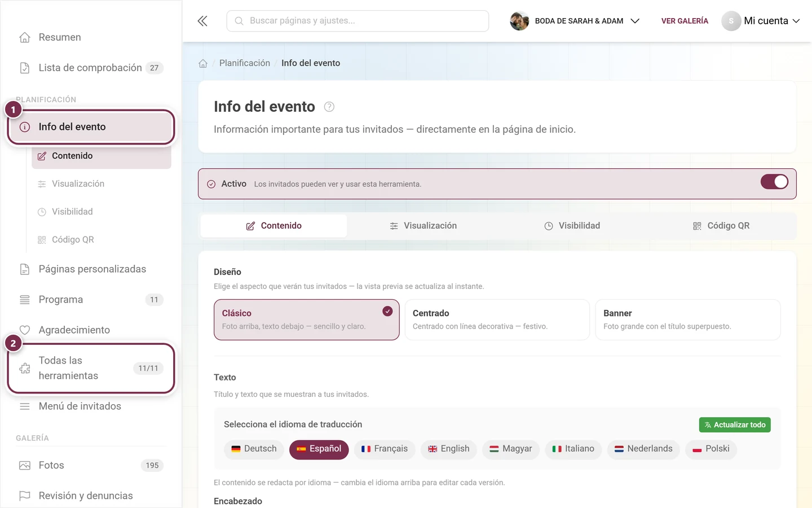Choose Polski as translation language
812x508 pixels.
click(711, 449)
